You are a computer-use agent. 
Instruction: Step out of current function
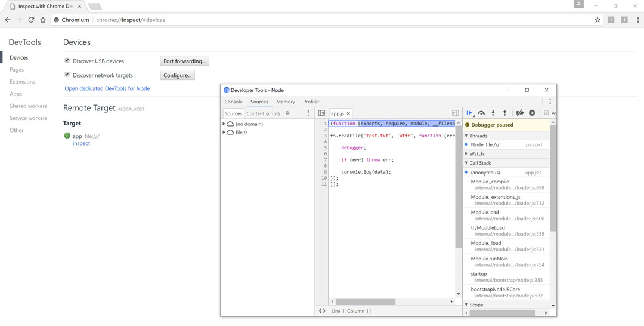(x=505, y=113)
